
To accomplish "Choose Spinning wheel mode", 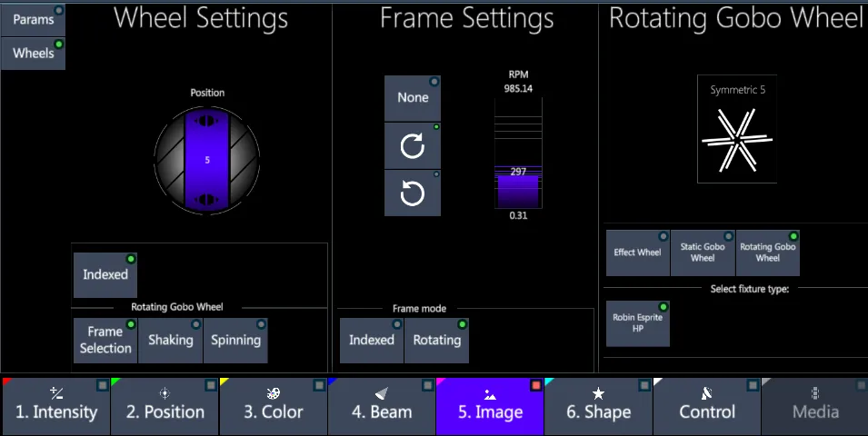I will [x=235, y=341].
